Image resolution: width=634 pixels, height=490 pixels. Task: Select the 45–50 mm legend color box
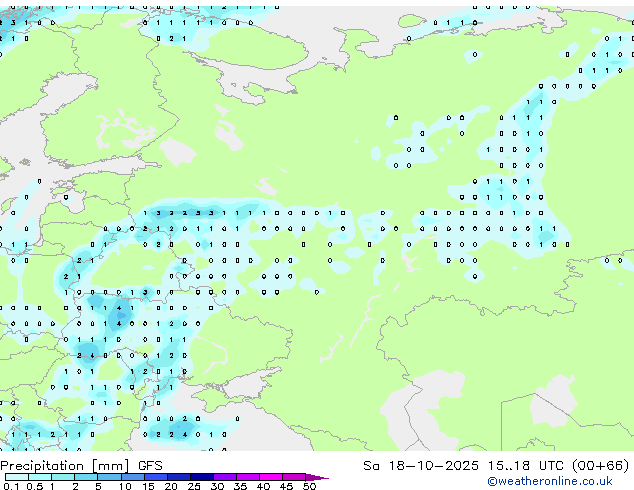[294, 477]
